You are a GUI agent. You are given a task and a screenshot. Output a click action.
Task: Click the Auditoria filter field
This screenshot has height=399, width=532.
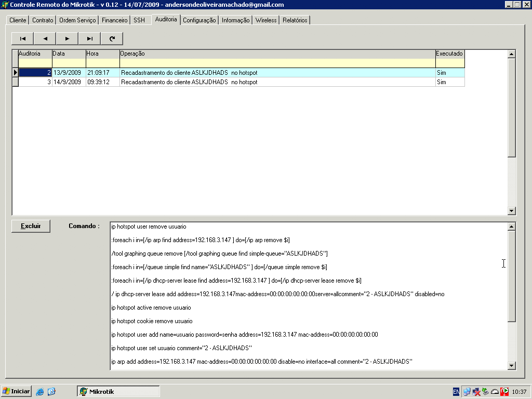[35, 63]
